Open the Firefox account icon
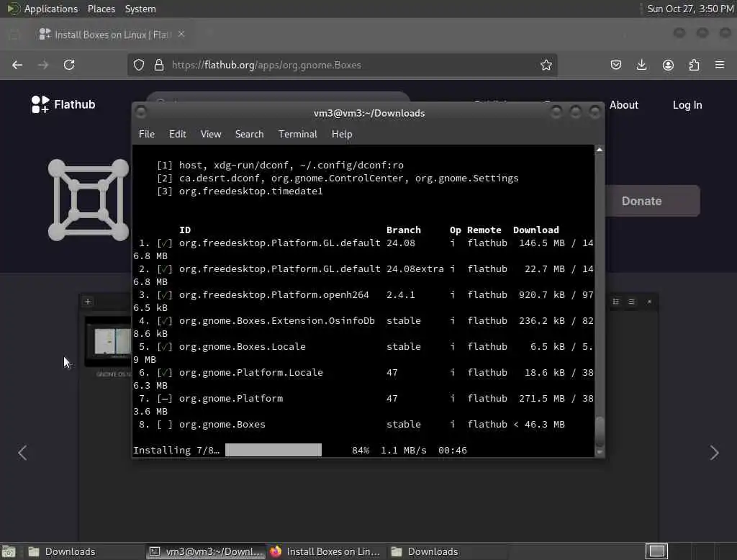The height and width of the screenshot is (560, 737). [x=668, y=65]
